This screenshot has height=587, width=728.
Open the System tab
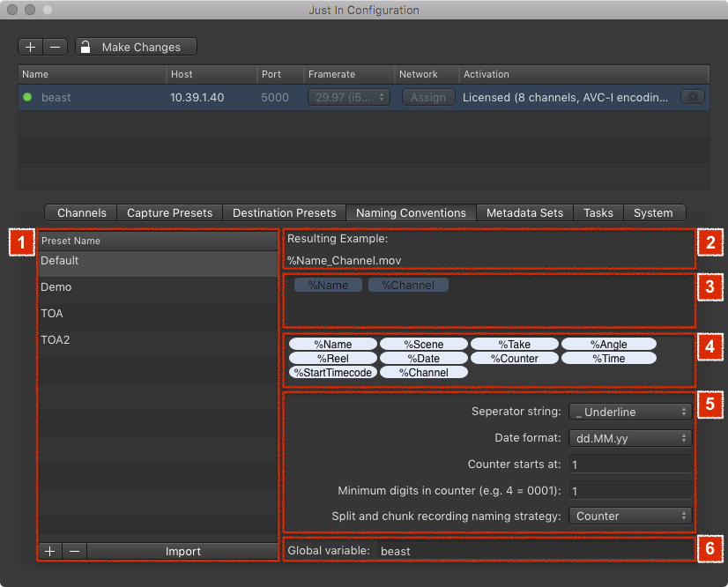click(x=653, y=212)
